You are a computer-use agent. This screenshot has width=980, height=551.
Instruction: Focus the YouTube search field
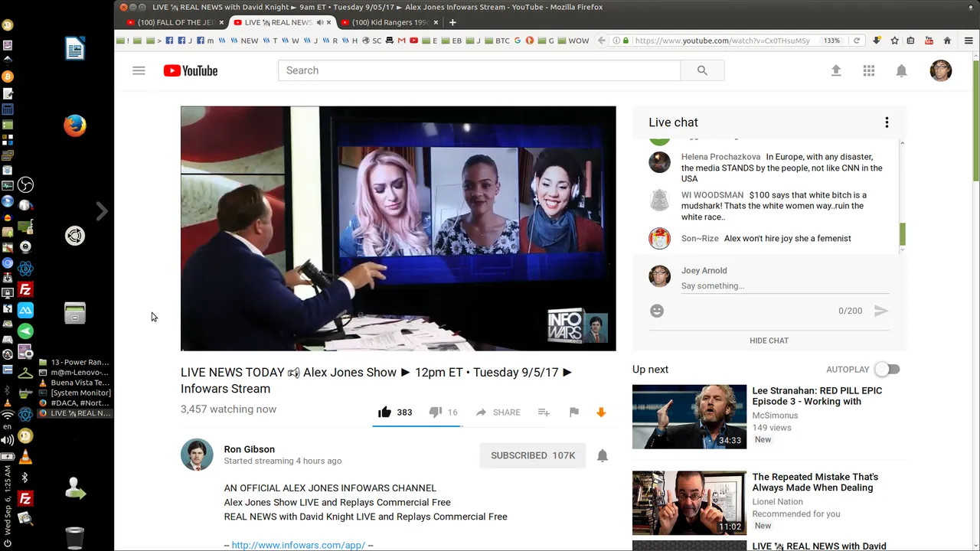[479, 70]
